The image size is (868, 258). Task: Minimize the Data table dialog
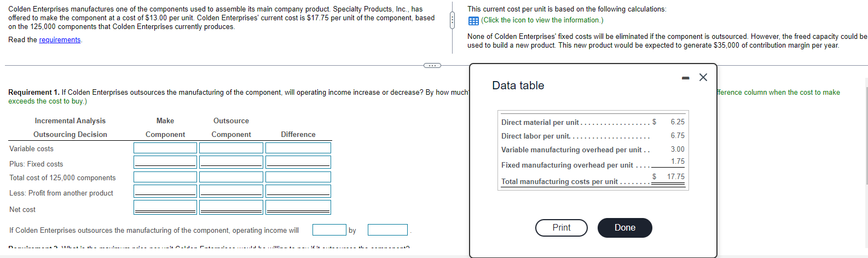(685, 78)
